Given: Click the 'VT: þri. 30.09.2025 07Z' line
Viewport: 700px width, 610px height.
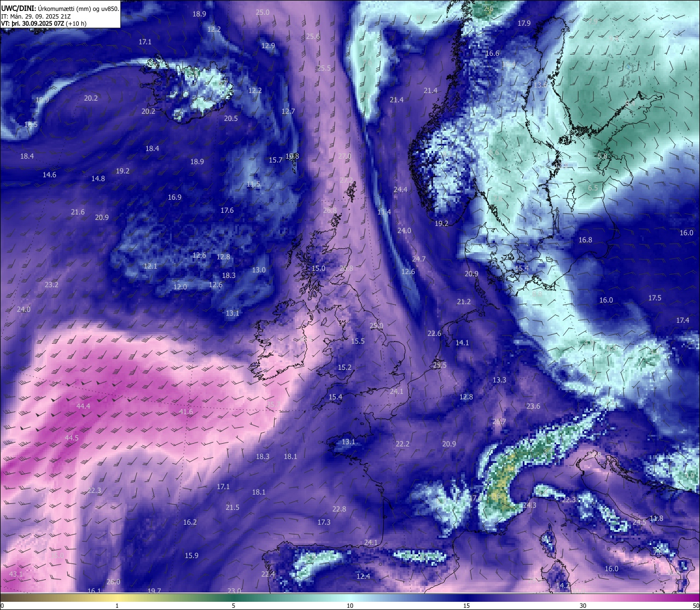Looking at the screenshot, I should click(33, 24).
